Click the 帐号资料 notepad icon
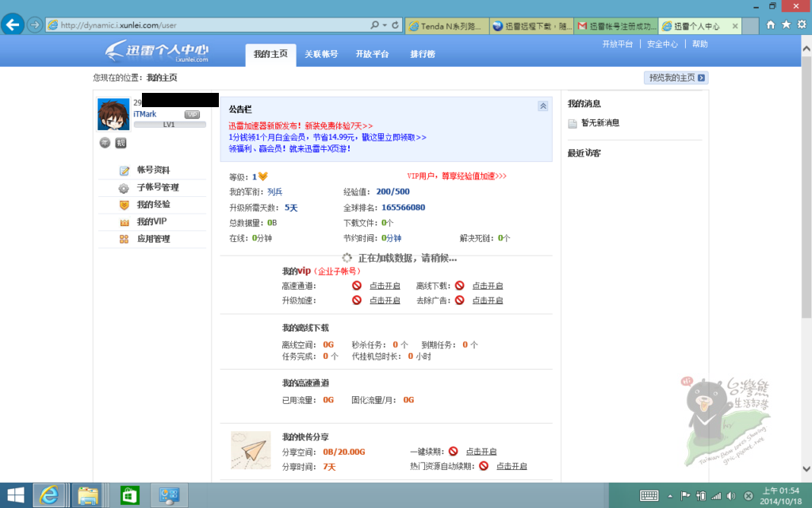 click(x=124, y=171)
